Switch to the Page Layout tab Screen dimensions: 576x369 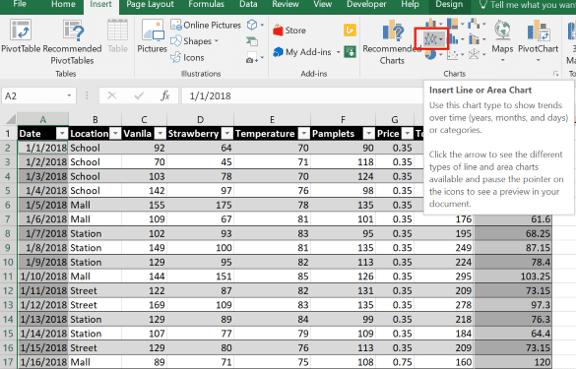coord(150,4)
